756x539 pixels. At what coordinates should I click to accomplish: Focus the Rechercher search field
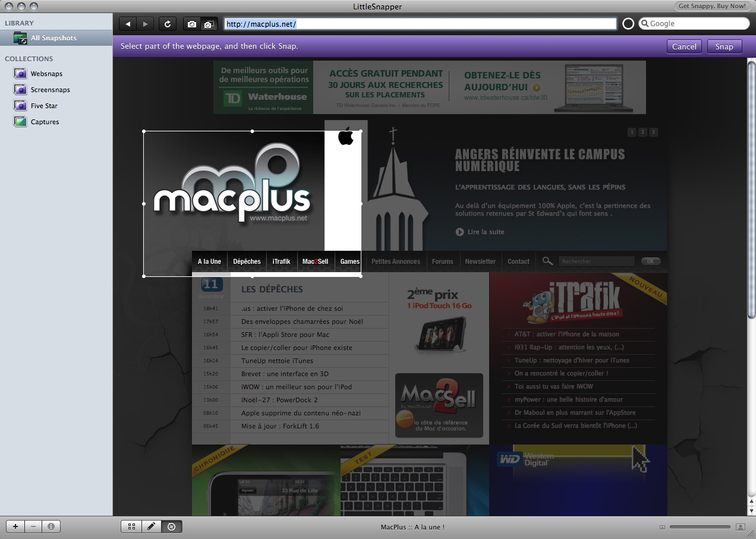597,261
